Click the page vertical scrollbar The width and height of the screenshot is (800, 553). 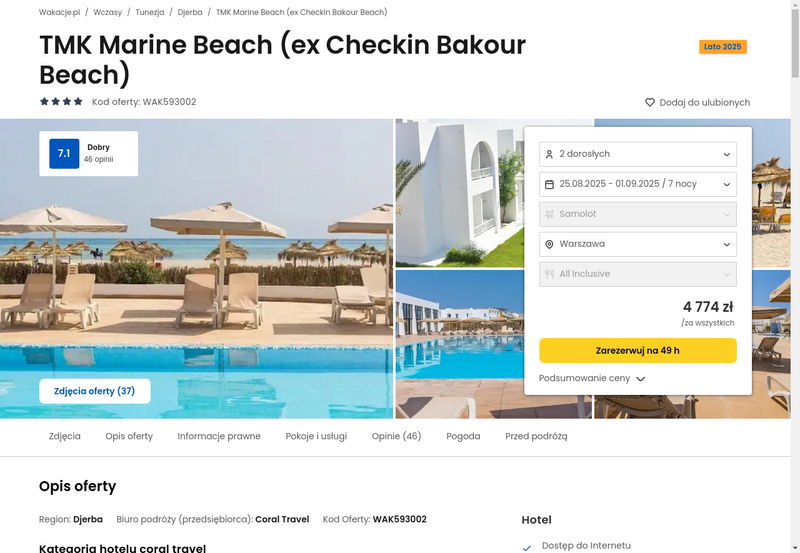click(795, 276)
